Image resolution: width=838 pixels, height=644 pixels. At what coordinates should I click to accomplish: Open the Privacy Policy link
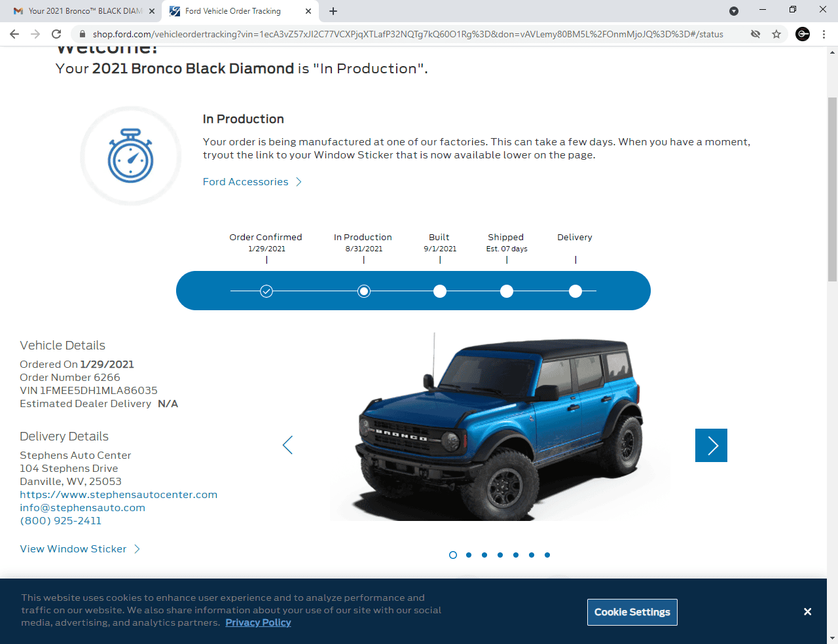[258, 622]
